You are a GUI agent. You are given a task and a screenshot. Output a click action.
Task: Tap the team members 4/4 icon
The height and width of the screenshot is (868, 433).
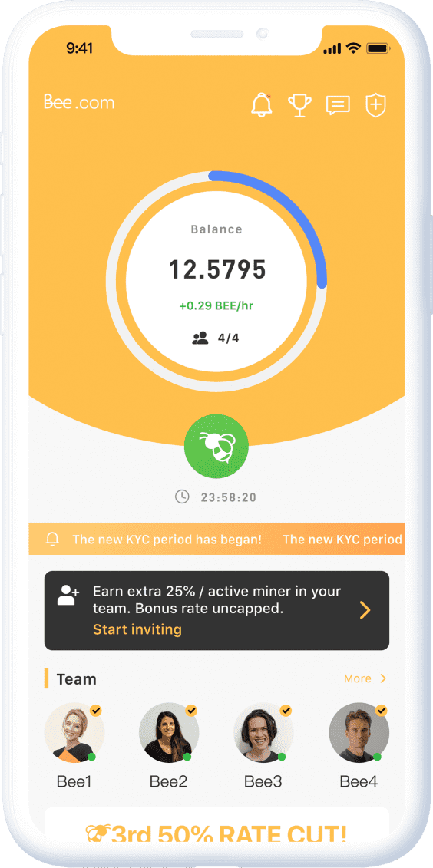pos(200,338)
